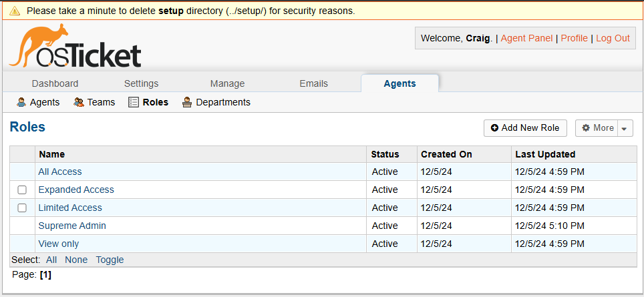Click the yellow warning triangle icon
Viewport: 644px width, 297px height.
pyautogui.click(x=15, y=11)
